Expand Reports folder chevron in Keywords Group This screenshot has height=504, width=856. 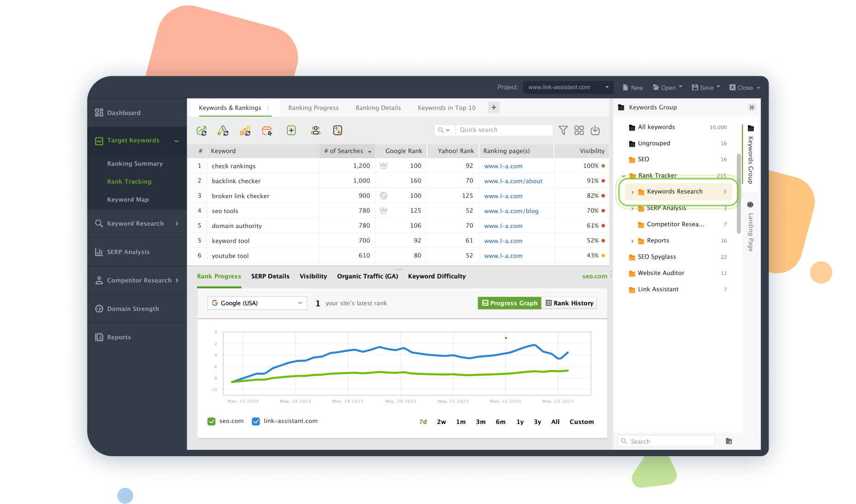coord(632,241)
